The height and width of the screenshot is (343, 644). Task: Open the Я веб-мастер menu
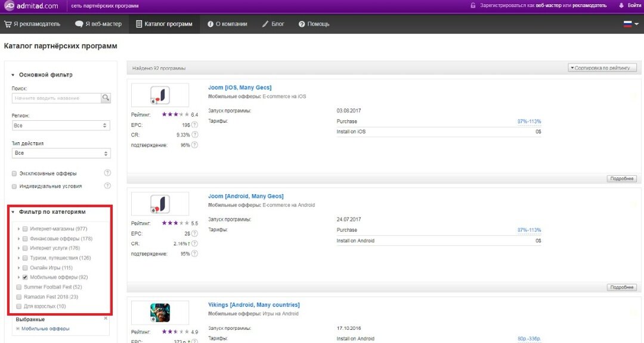pyautogui.click(x=98, y=24)
